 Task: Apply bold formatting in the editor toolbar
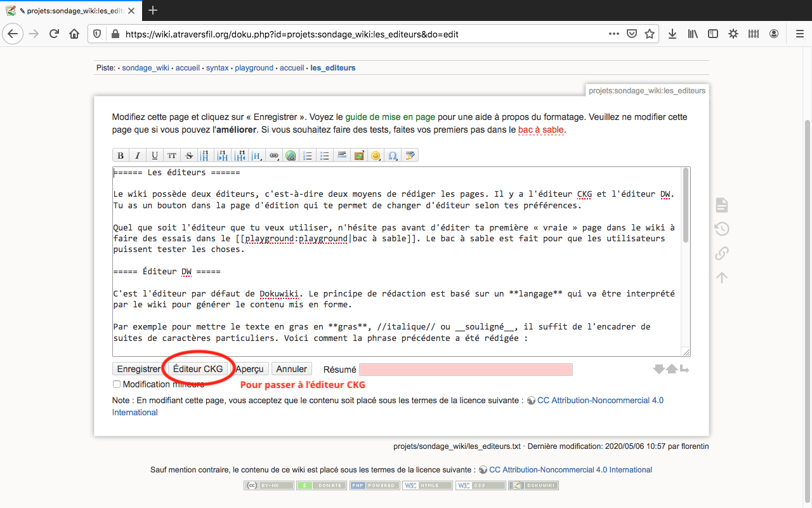pos(121,156)
